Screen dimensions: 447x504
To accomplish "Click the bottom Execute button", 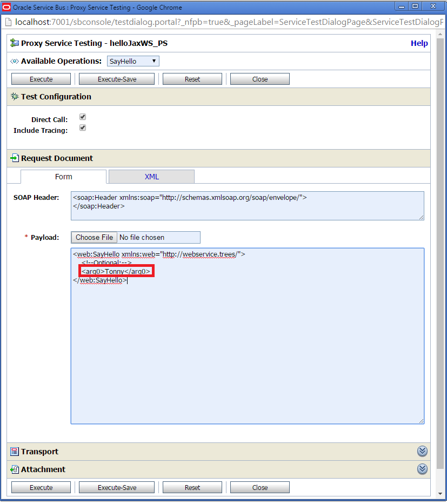I will [41, 487].
